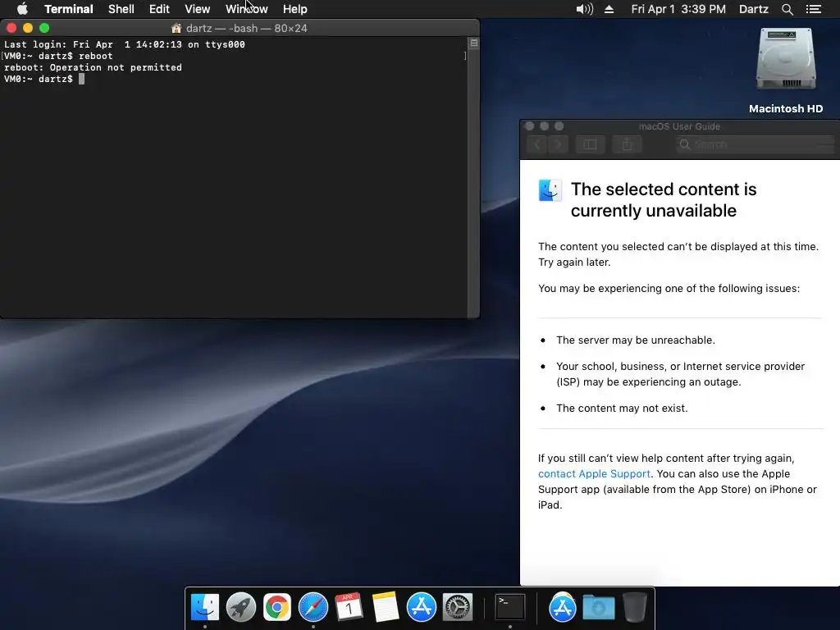This screenshot has height=630, width=840.
Task: Click 'The content may not exist.' bullet
Action: [622, 409]
